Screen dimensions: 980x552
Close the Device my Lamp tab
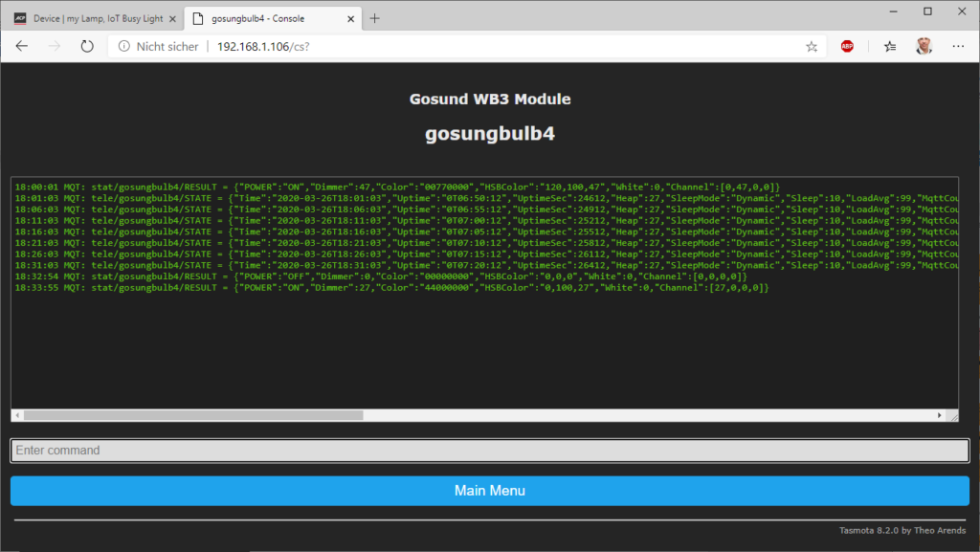(172, 19)
